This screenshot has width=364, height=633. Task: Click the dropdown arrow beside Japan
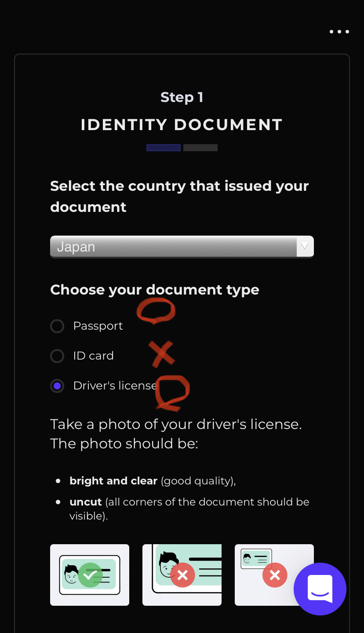tap(305, 247)
